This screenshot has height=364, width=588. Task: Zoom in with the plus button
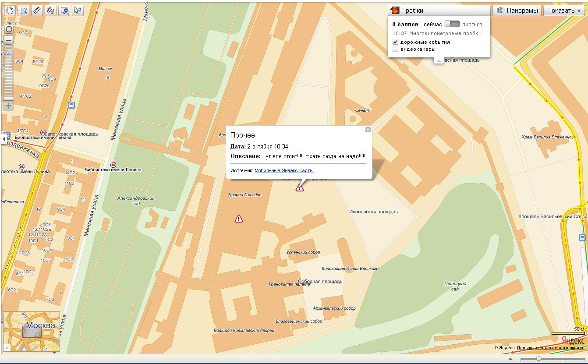point(8,106)
